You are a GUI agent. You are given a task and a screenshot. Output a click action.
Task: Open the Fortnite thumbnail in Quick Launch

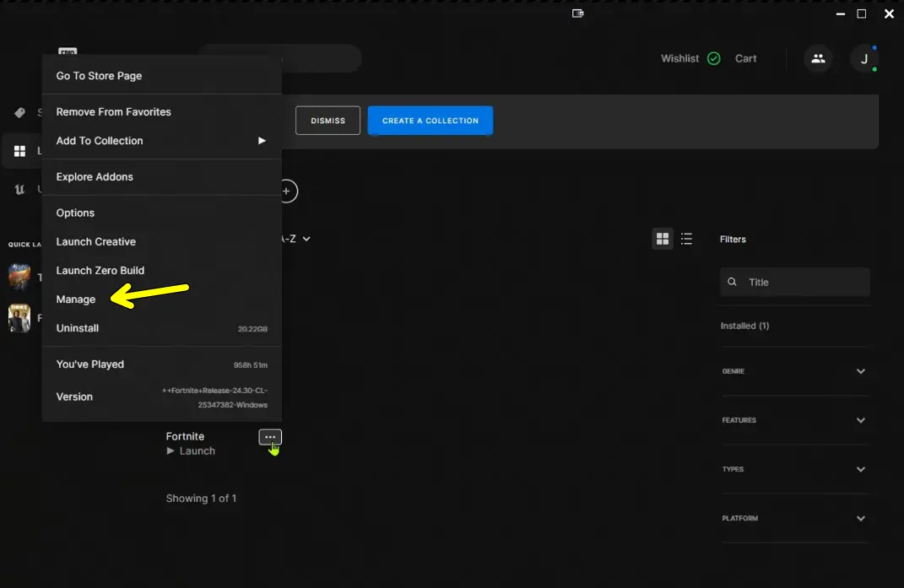pos(19,318)
